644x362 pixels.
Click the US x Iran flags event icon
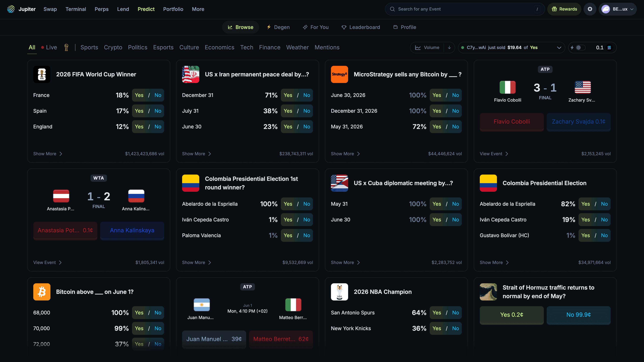191,74
